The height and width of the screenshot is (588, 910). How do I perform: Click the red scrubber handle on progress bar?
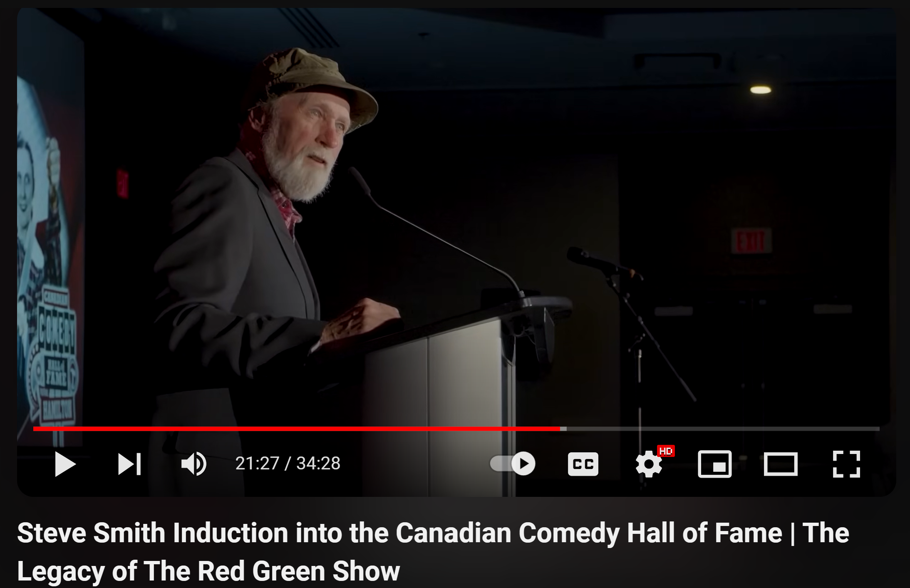pos(563,429)
